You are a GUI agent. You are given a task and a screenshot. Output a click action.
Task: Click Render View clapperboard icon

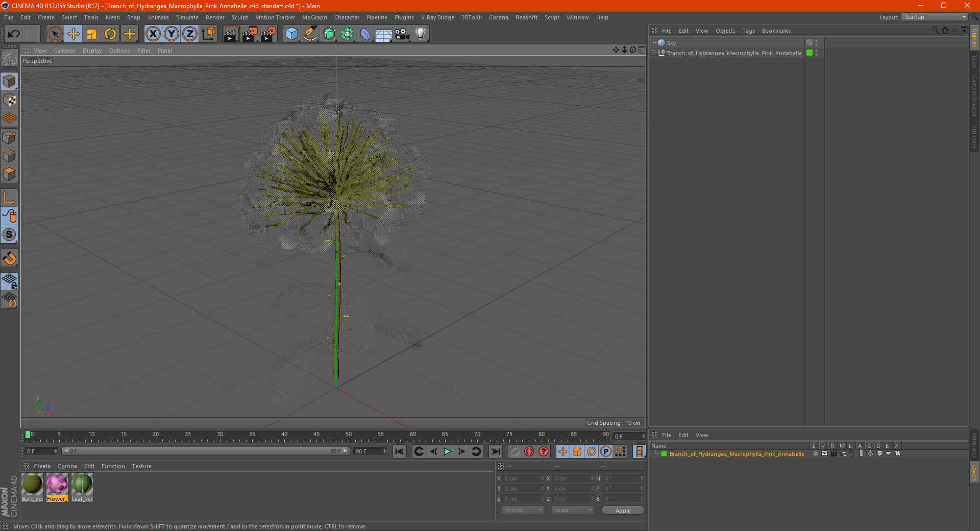pyautogui.click(x=231, y=34)
